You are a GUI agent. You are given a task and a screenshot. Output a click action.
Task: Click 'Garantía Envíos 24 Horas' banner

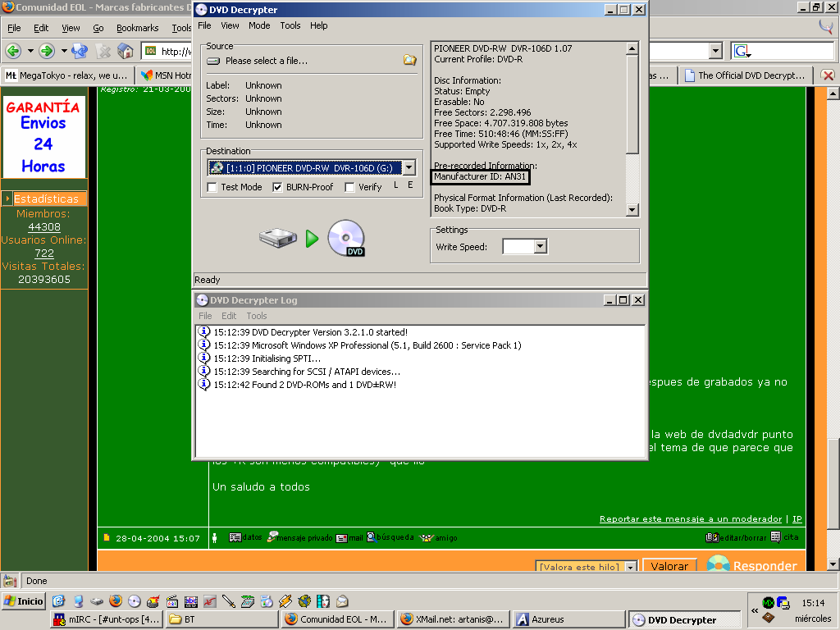coord(44,137)
